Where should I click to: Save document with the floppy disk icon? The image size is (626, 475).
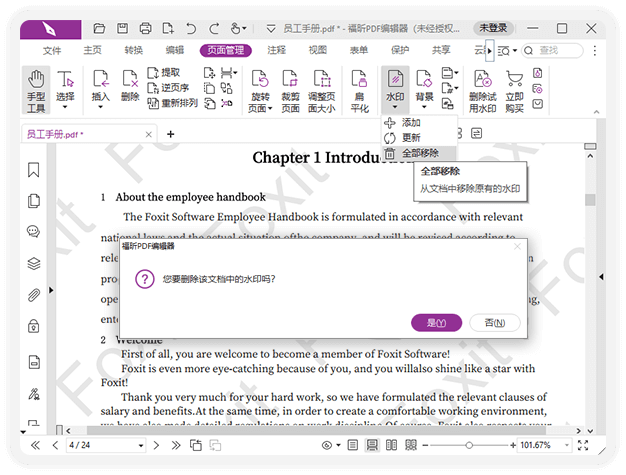[x=123, y=28]
